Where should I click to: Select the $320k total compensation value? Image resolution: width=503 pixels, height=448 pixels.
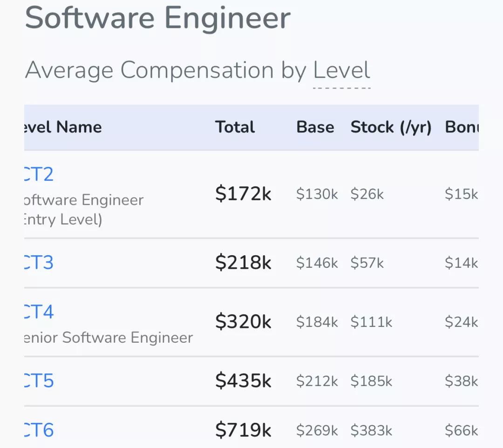(x=243, y=322)
